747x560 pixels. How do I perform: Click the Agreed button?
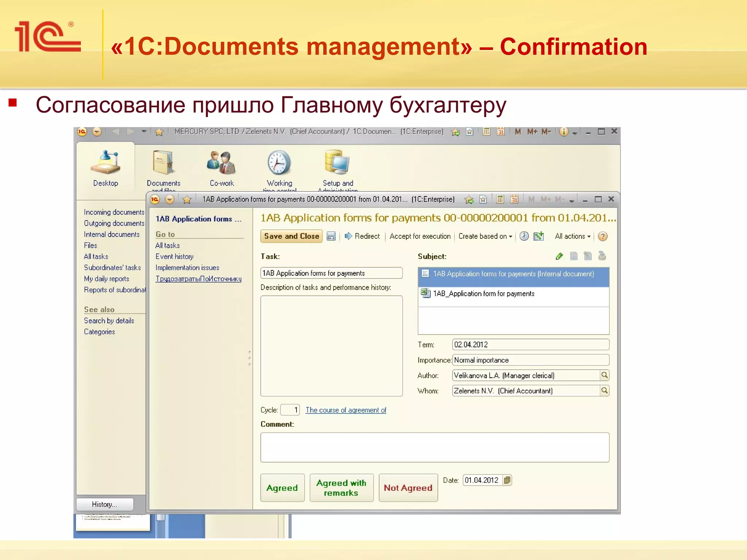[282, 488]
